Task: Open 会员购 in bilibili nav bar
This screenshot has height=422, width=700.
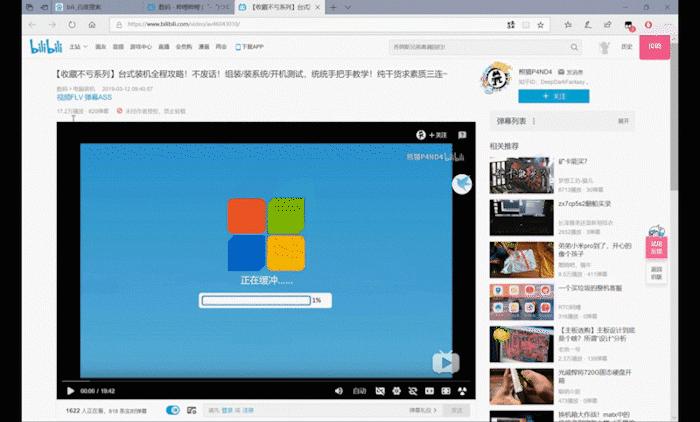Action: coord(183,46)
